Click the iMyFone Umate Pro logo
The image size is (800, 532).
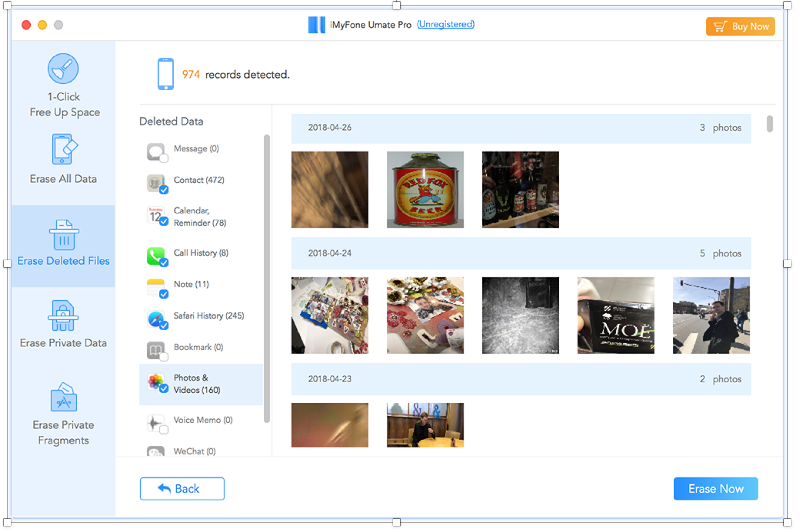coord(316,25)
